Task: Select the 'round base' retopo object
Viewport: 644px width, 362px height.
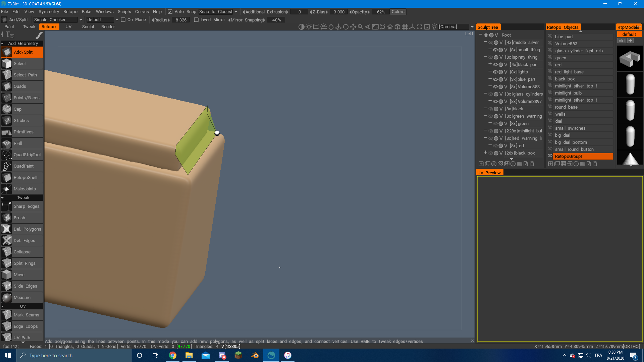Action: (x=566, y=107)
